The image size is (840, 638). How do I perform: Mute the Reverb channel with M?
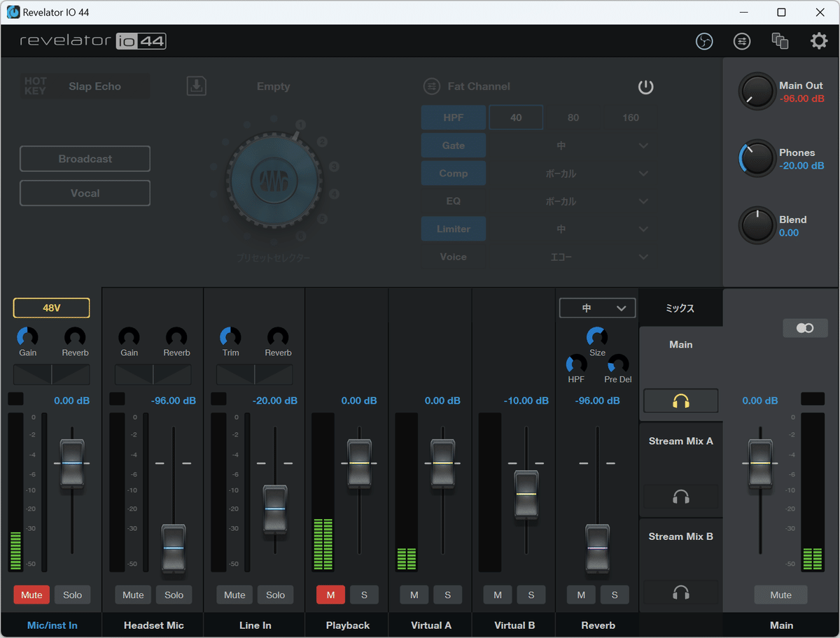coord(581,595)
